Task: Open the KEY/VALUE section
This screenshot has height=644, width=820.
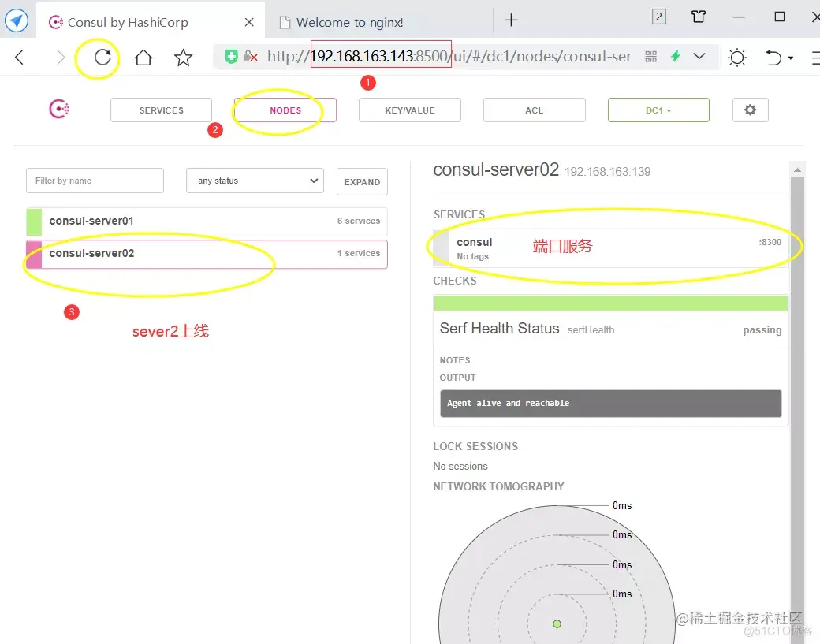Action: click(410, 110)
